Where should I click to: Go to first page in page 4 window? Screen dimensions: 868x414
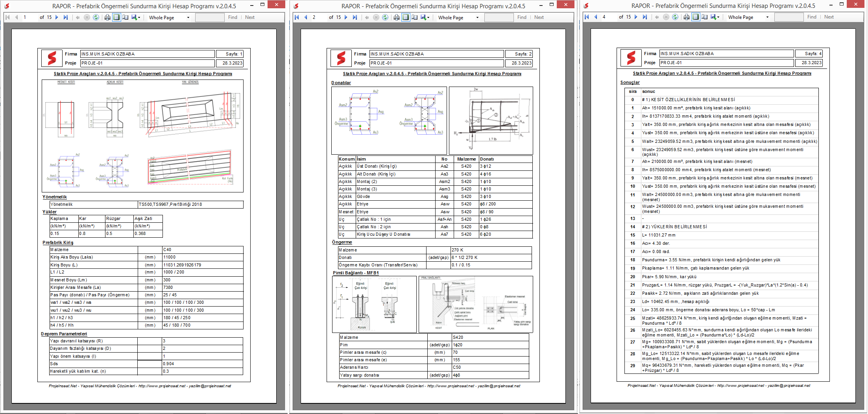587,17
